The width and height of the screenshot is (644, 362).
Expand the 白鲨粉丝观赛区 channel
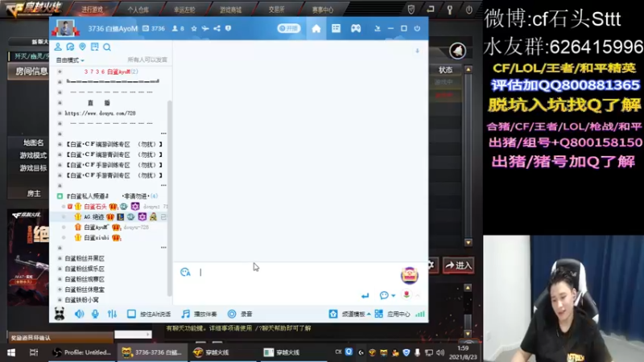pos(60,279)
